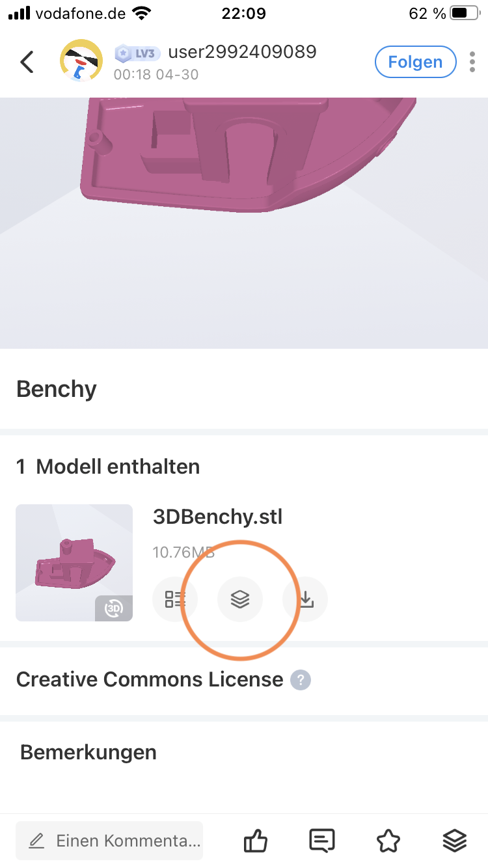Open the Creative Commons License help circle

pos(300,679)
